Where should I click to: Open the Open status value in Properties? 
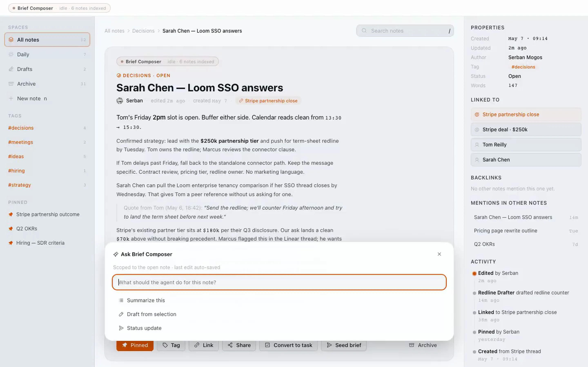coord(514,76)
